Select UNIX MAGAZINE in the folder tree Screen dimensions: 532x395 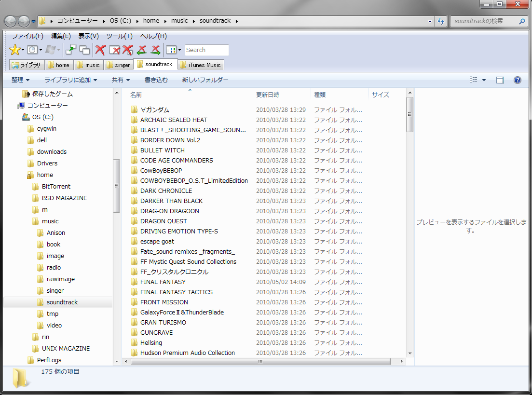coord(66,349)
